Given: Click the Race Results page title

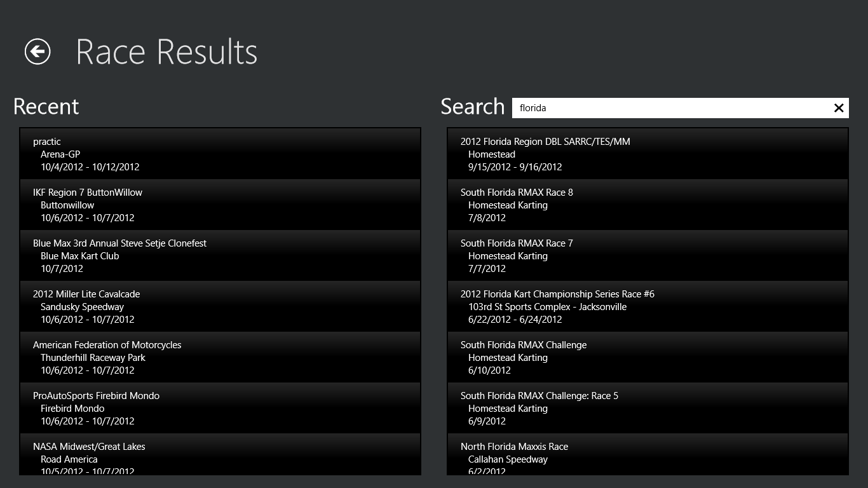Looking at the screenshot, I should [166, 51].
